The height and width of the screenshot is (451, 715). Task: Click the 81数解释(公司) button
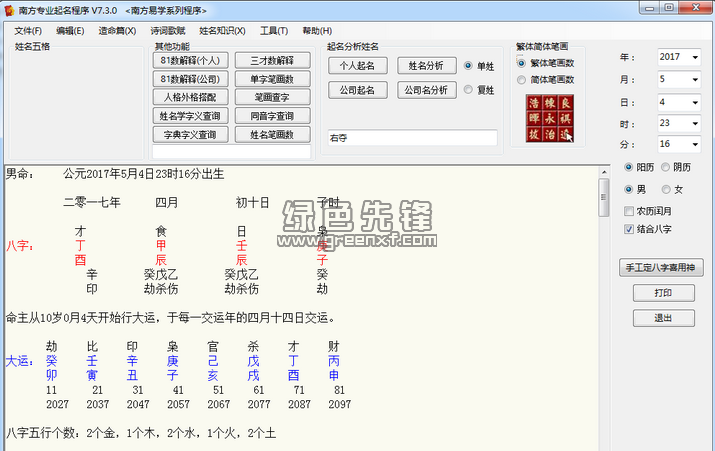tap(191, 79)
